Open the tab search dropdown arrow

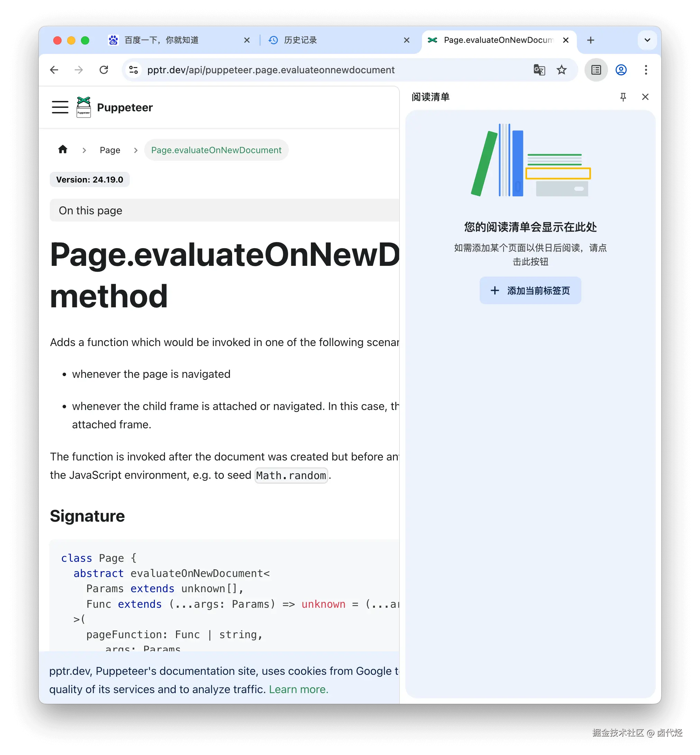tap(647, 40)
